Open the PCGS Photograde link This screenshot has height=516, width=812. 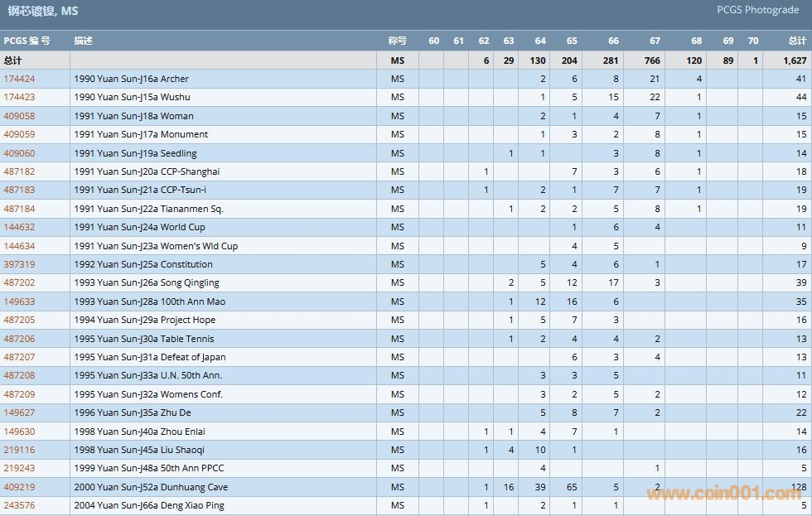757,10
